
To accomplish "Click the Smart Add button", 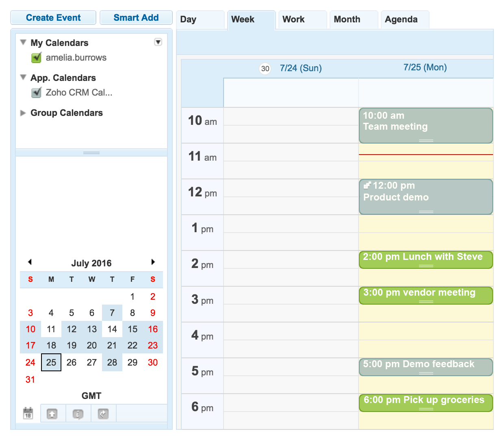I will click(136, 18).
